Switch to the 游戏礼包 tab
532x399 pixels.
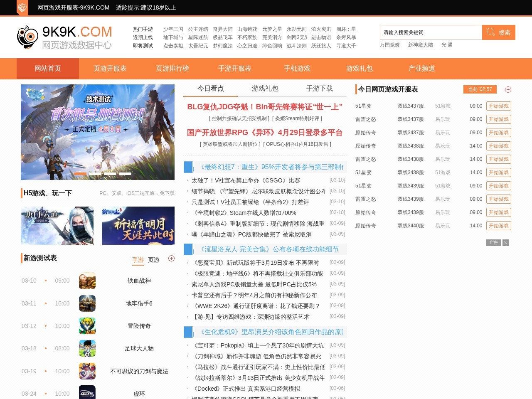tap(264, 89)
